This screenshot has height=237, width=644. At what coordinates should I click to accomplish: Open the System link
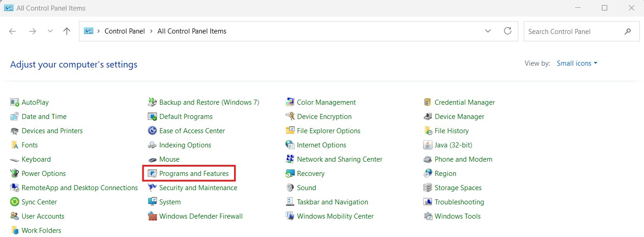170,202
